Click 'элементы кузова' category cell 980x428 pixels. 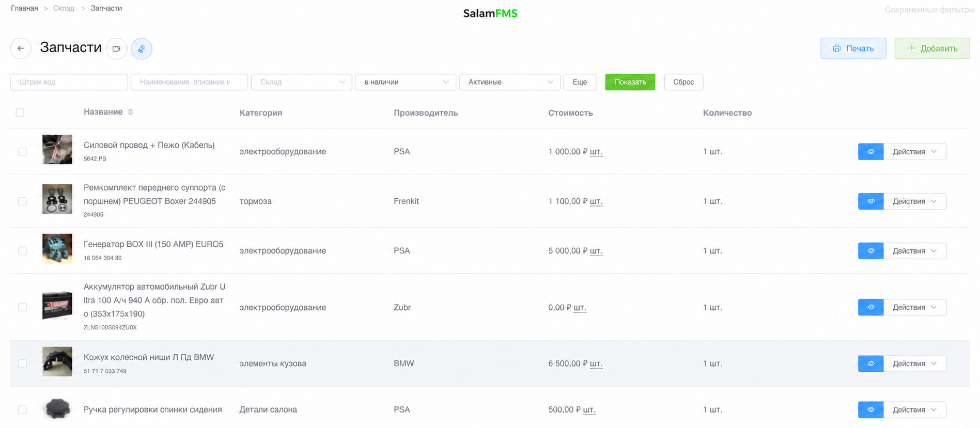pos(273,363)
